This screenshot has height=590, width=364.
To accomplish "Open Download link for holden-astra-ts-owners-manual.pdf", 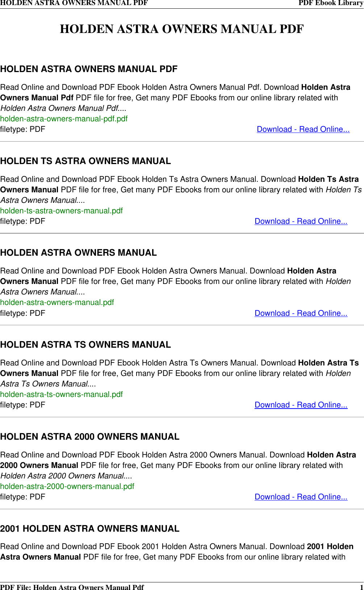I will pos(301,405).
